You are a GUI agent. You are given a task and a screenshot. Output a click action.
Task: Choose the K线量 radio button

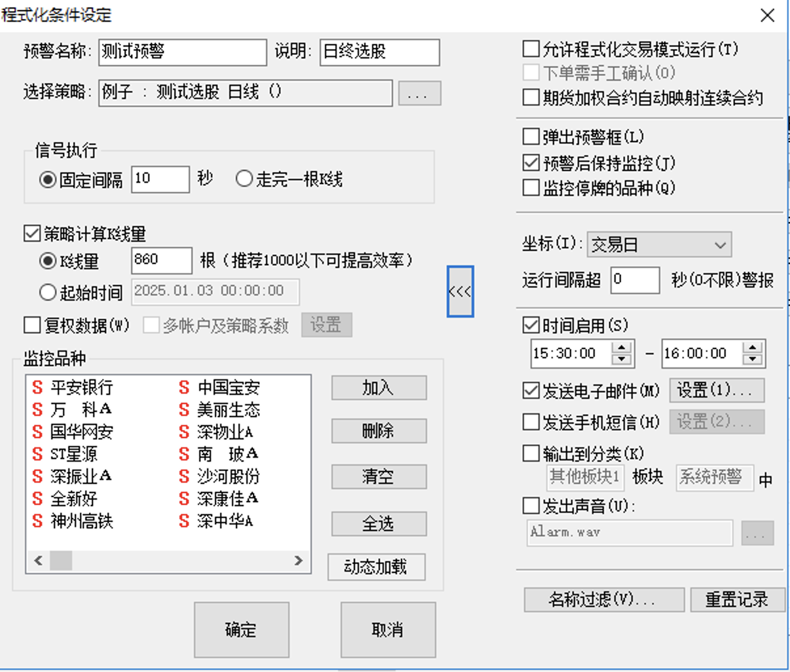47,261
